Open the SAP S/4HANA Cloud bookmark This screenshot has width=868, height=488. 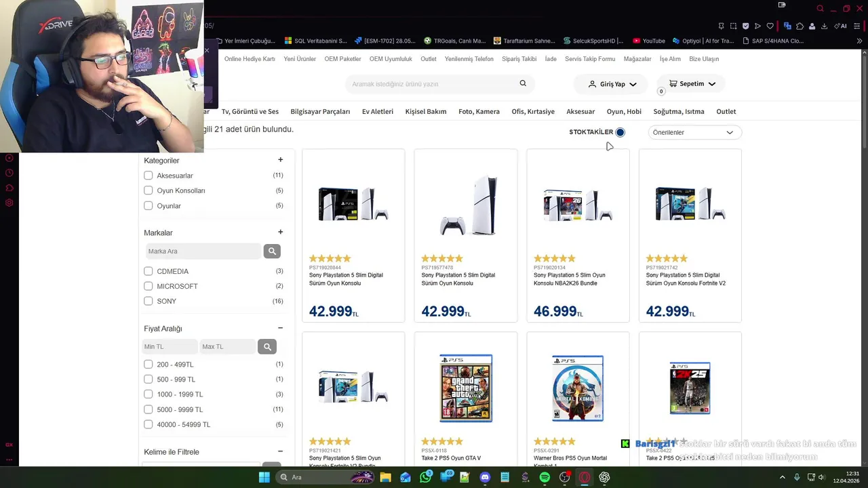(x=773, y=41)
